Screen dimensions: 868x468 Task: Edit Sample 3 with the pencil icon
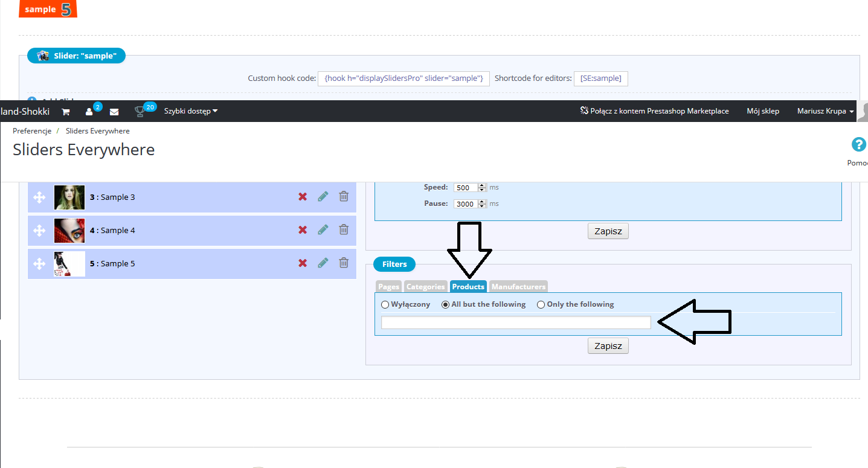coord(323,196)
